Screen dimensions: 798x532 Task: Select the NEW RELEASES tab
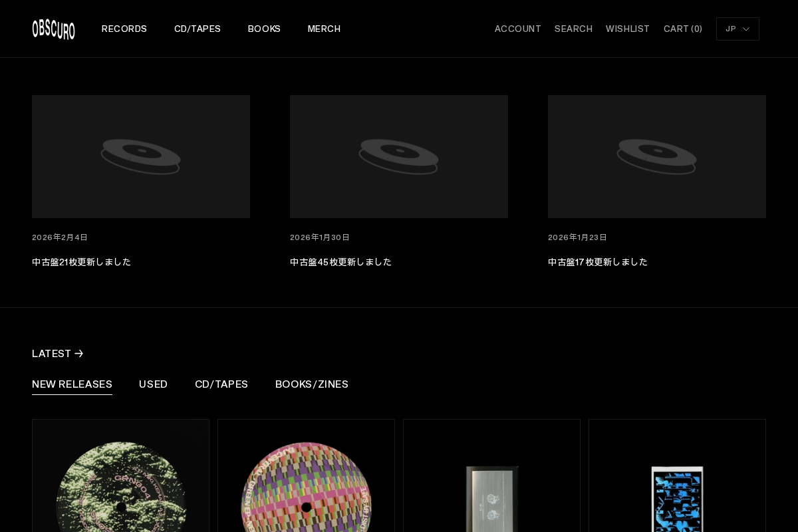pos(72,384)
